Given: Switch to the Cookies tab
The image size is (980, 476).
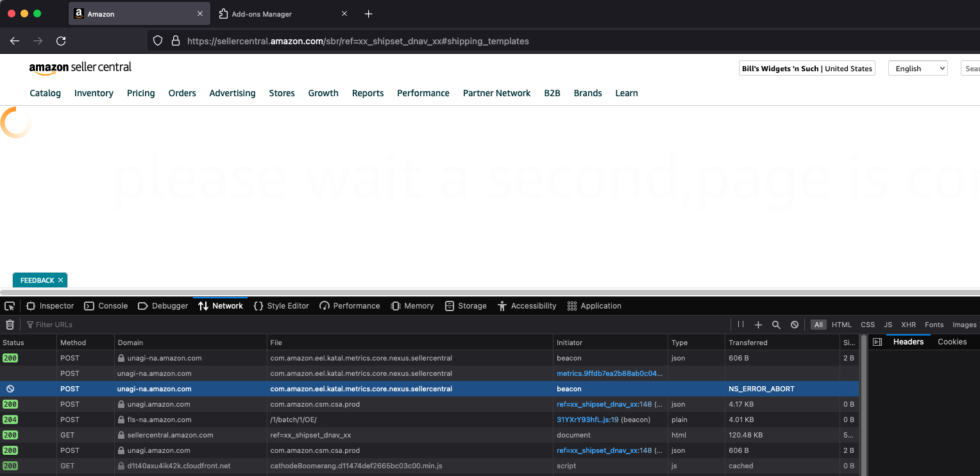Looking at the screenshot, I should pyautogui.click(x=952, y=341).
